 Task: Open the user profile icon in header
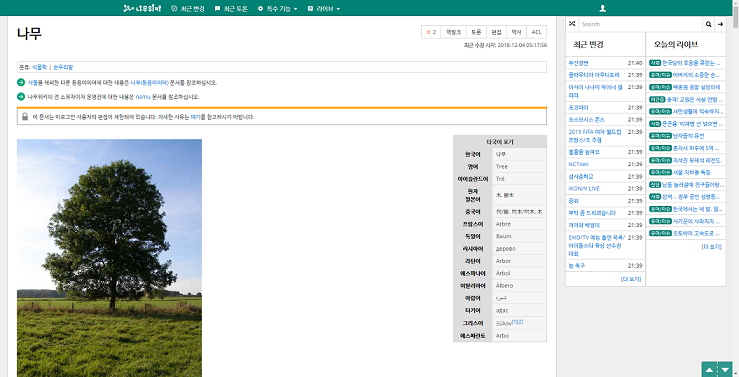[x=602, y=8]
